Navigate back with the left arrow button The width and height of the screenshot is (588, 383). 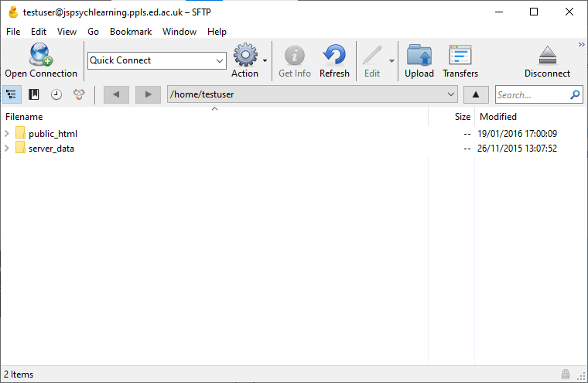(x=116, y=94)
